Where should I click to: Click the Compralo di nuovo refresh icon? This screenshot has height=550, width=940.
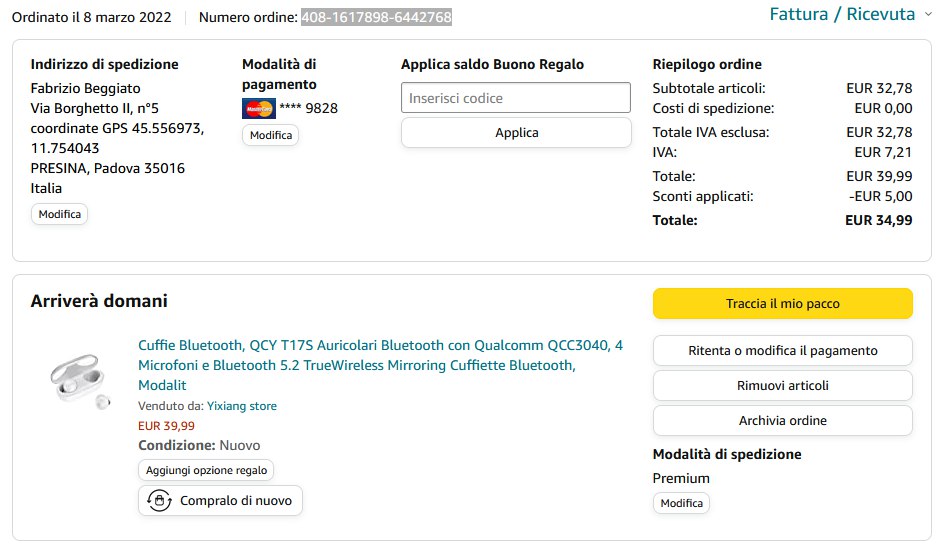click(x=158, y=501)
